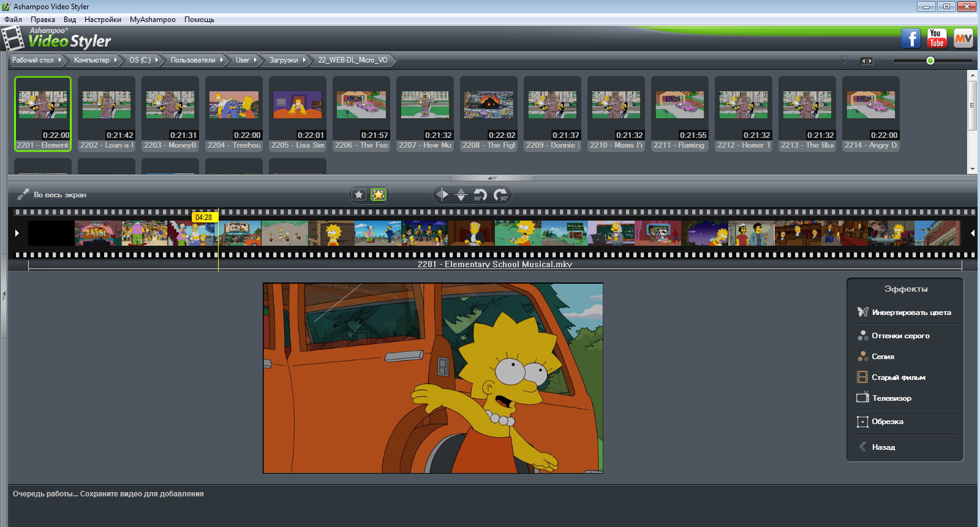Click the fullscreen arrows icon
This screenshot has width=980, height=527.
23,194
